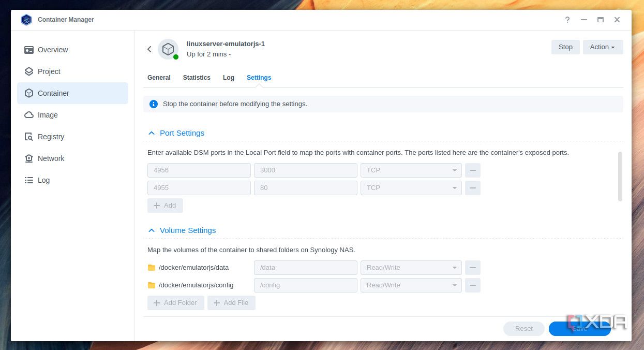Open Overview in the sidebar
The image size is (644, 350).
pyautogui.click(x=72, y=50)
